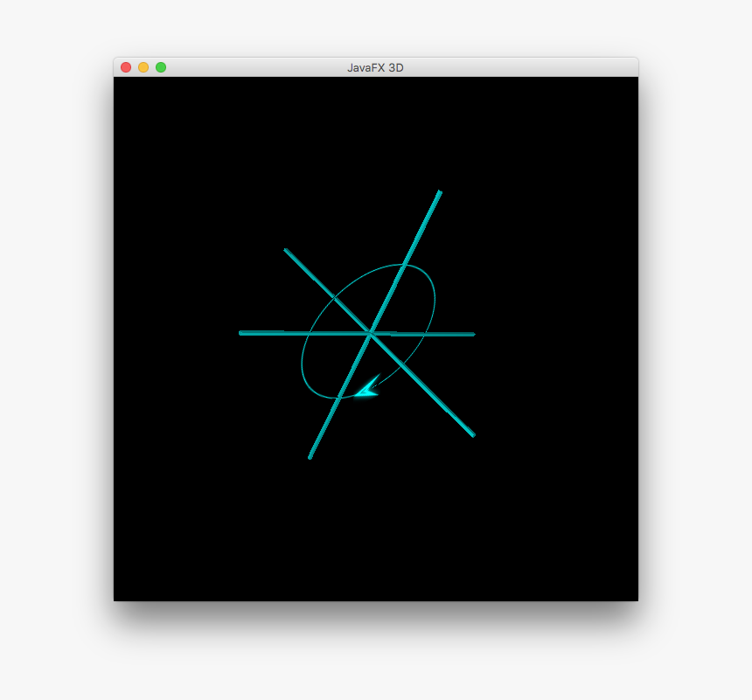
Task: Click the leftmost edge of the elliptical orbit
Action: pos(303,367)
